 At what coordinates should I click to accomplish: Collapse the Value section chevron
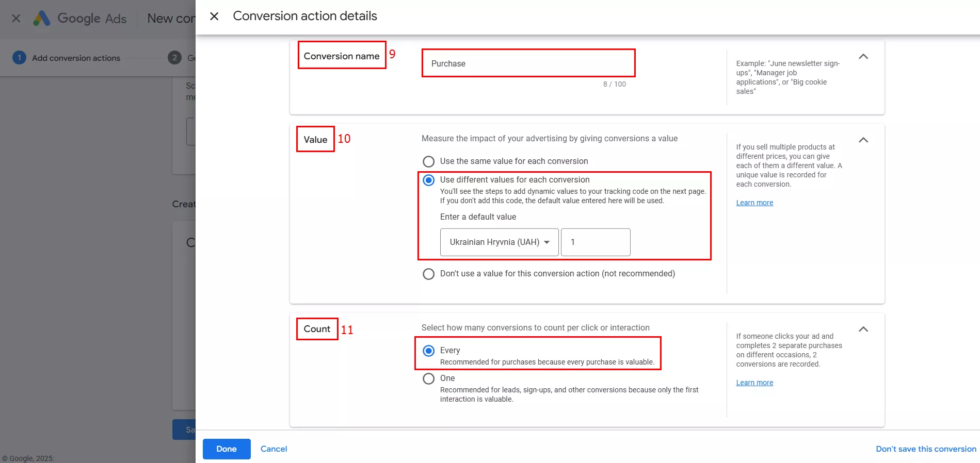click(x=863, y=140)
